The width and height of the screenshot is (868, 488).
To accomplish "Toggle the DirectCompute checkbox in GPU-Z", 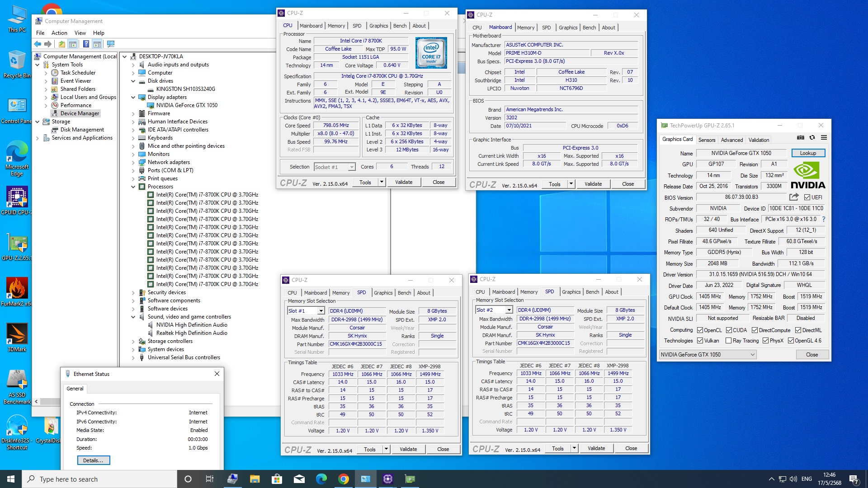I will (755, 330).
